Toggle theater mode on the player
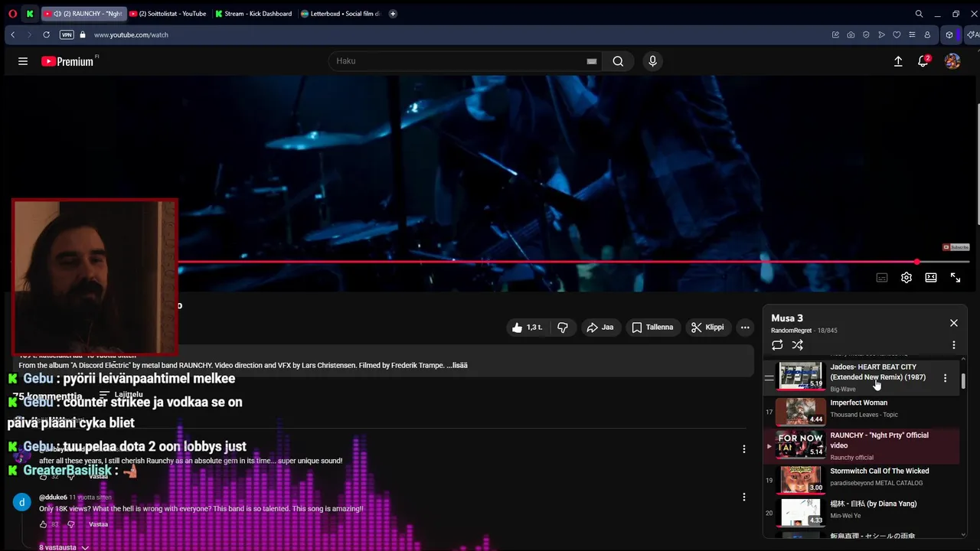 point(931,278)
